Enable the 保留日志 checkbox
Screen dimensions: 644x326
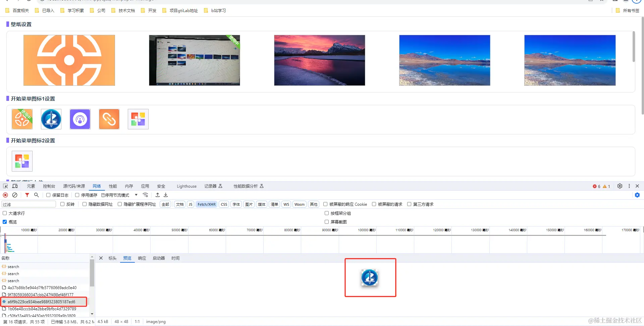tap(48, 195)
